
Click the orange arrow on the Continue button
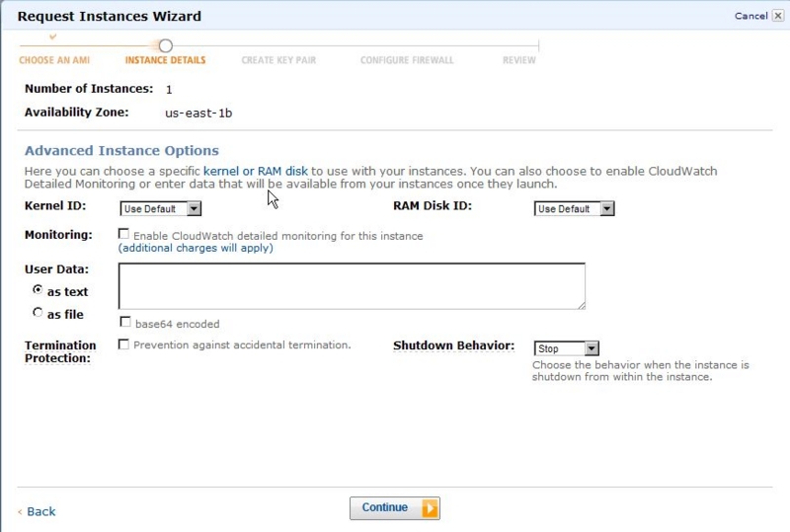(x=430, y=507)
